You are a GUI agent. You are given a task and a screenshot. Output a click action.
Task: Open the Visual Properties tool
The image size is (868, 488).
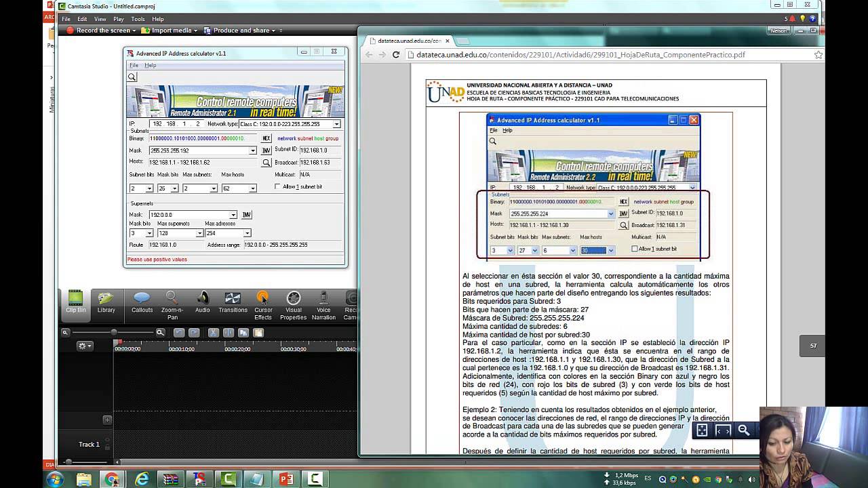(294, 306)
